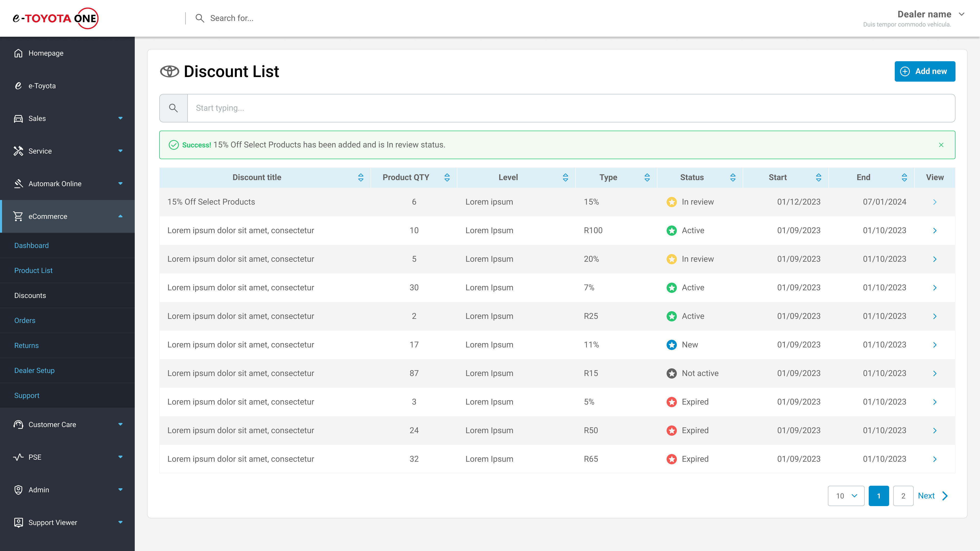
Task: Expand the Admin sidebar menu
Action: (x=120, y=490)
